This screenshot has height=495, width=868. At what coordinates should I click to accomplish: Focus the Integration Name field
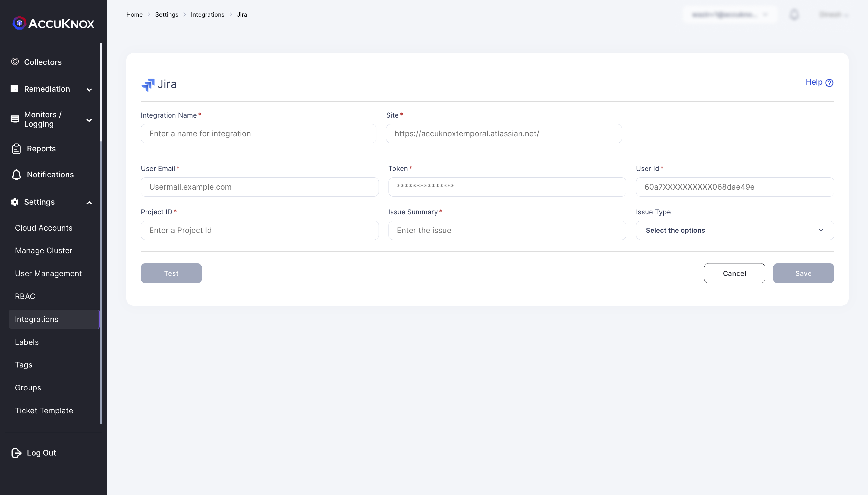point(258,133)
